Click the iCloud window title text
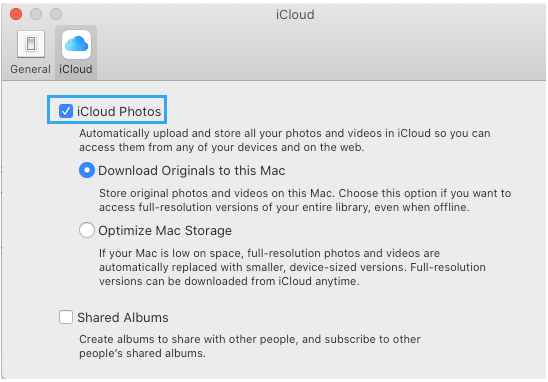The height and width of the screenshot is (382, 548). coord(295,15)
